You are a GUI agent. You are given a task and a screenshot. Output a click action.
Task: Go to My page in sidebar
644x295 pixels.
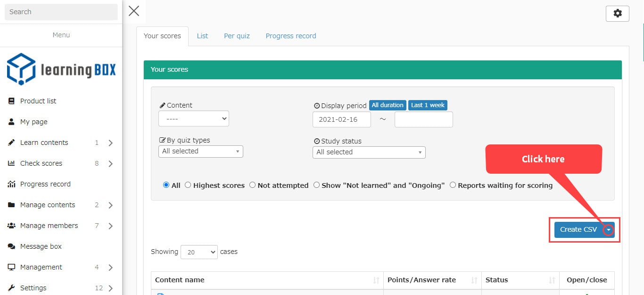pyautogui.click(x=33, y=122)
